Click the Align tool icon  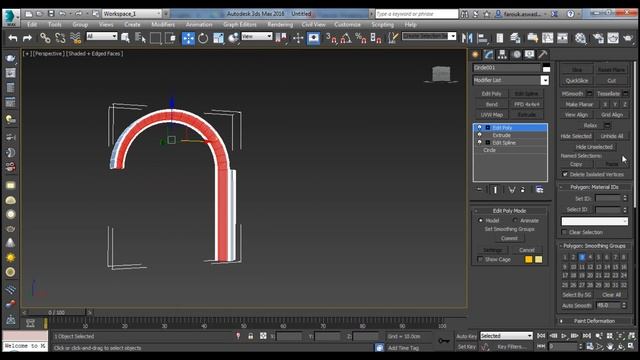click(x=482, y=38)
